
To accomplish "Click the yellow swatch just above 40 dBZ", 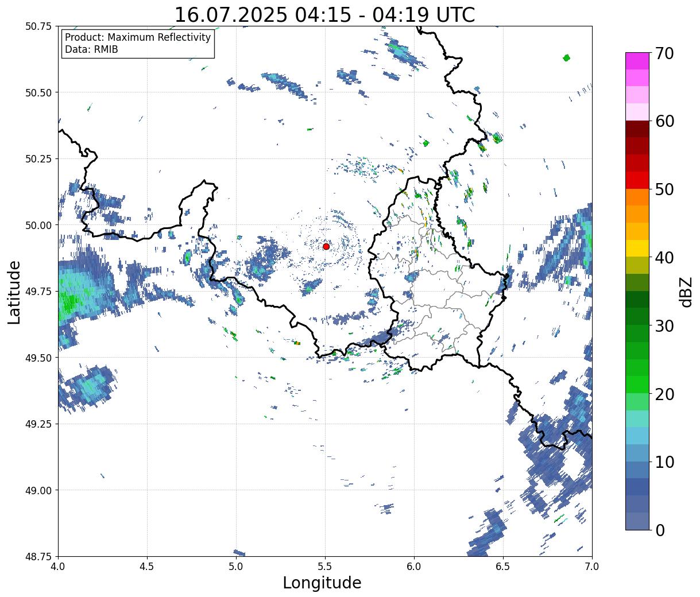I will coord(637,248).
